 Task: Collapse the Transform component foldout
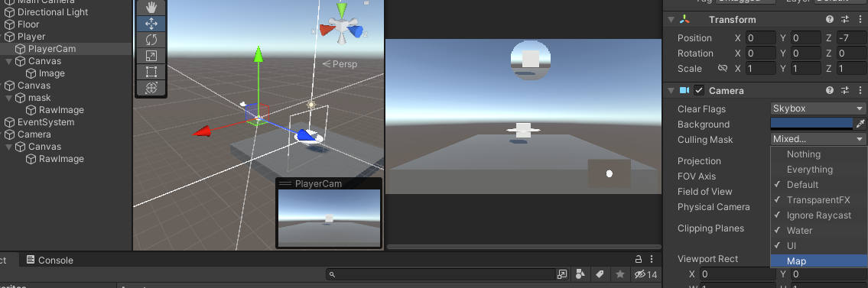pyautogui.click(x=671, y=20)
